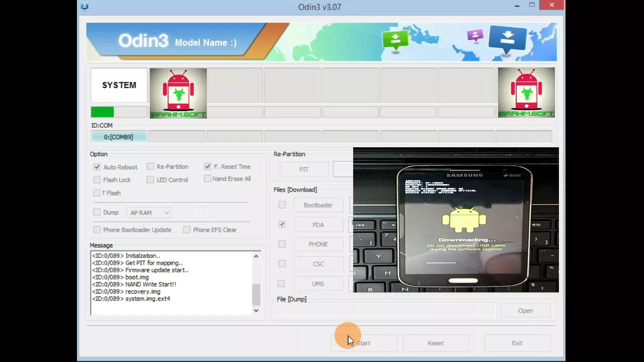Enable the LED Control checkbox
Image resolution: width=644 pixels, height=362 pixels.
pyautogui.click(x=150, y=179)
